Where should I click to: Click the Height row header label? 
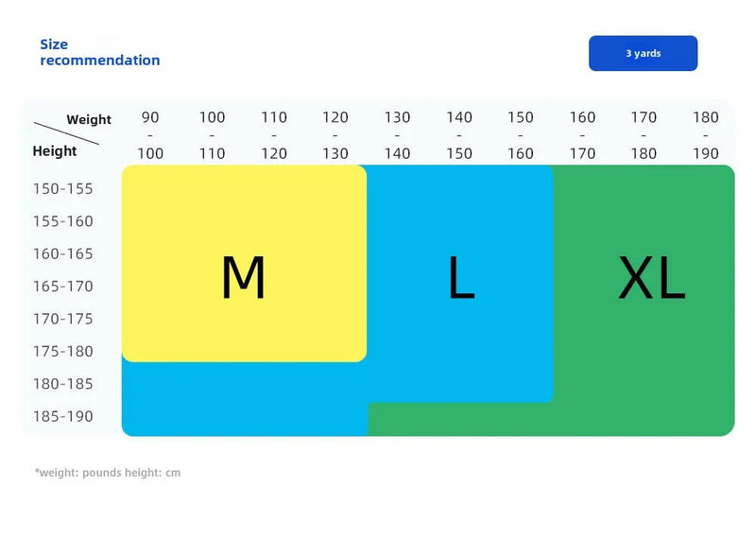pos(55,151)
